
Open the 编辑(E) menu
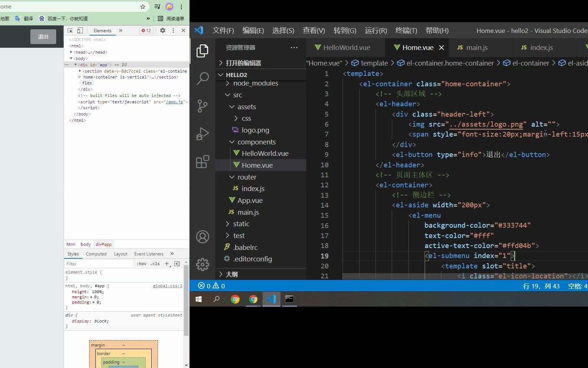253,31
